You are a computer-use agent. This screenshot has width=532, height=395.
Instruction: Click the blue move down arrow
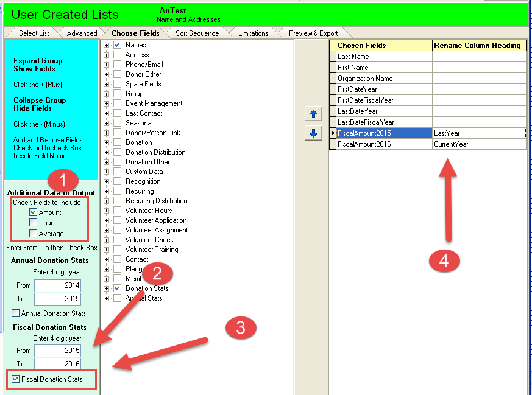click(313, 133)
